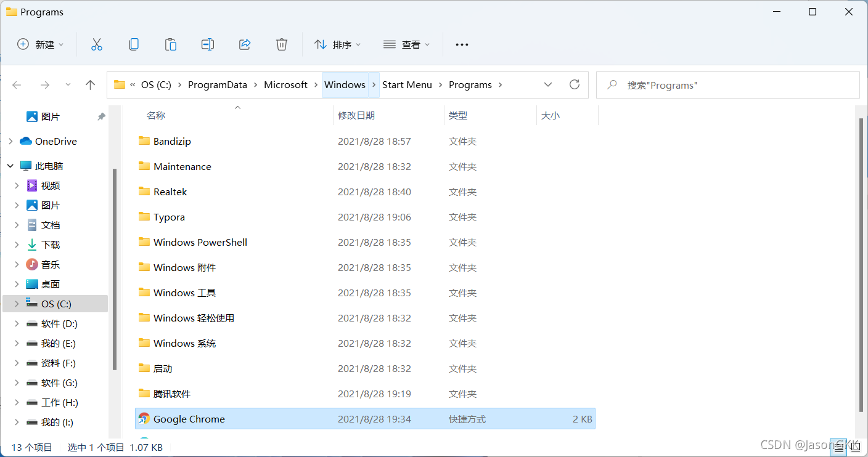Click OS (C:) in address breadcrumb

(x=156, y=85)
